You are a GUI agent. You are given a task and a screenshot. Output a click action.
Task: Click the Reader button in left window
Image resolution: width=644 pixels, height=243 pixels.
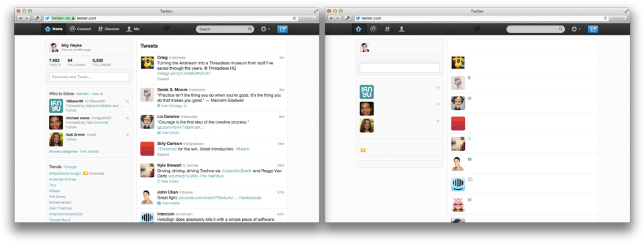tap(308, 18)
